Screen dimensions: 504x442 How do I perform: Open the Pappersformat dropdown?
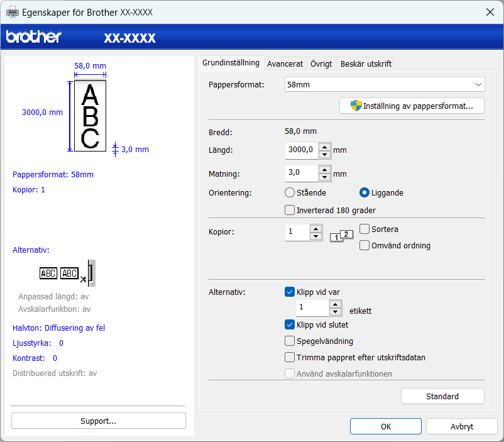coord(385,84)
